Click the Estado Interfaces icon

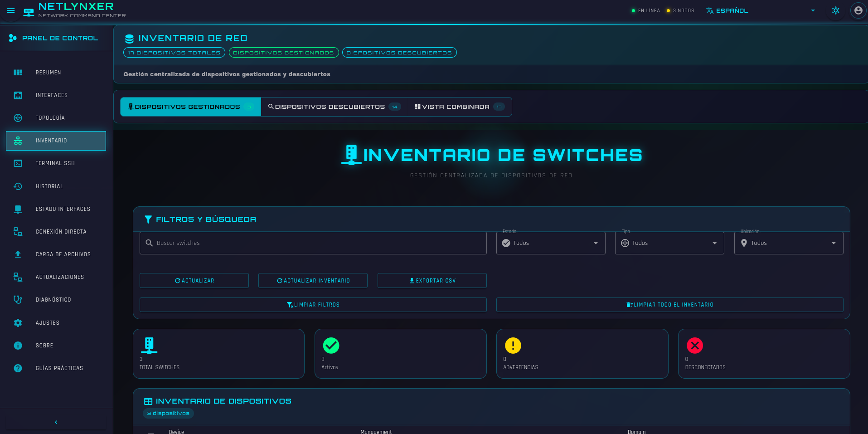tap(18, 209)
